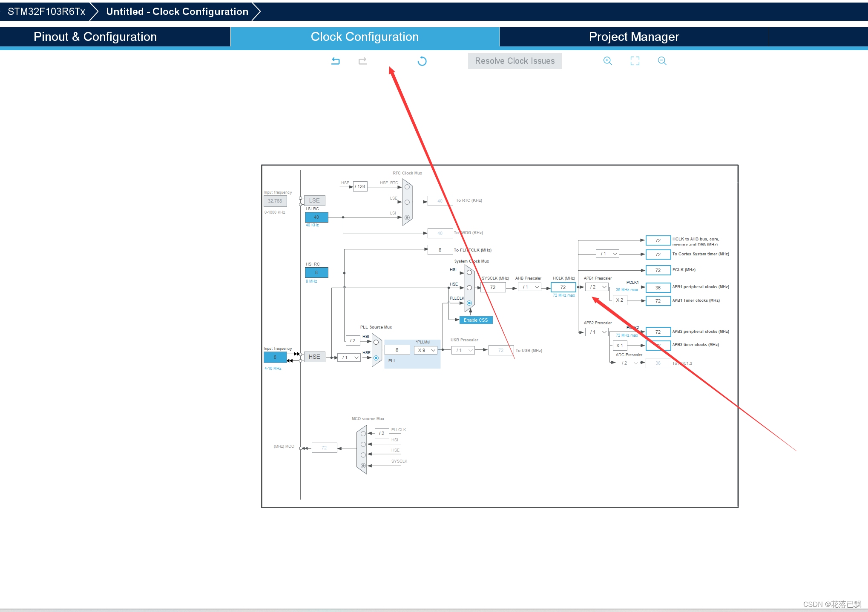868x612 pixels.
Task: Expand the APB1 Prescaler /2 dropdown
Action: 597,287
